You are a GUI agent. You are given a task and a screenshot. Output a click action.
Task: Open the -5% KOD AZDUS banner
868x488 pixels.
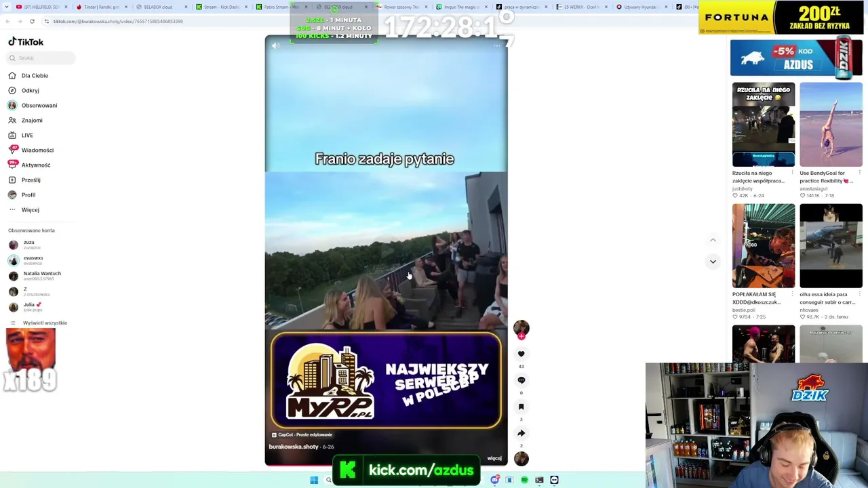pyautogui.click(x=796, y=58)
